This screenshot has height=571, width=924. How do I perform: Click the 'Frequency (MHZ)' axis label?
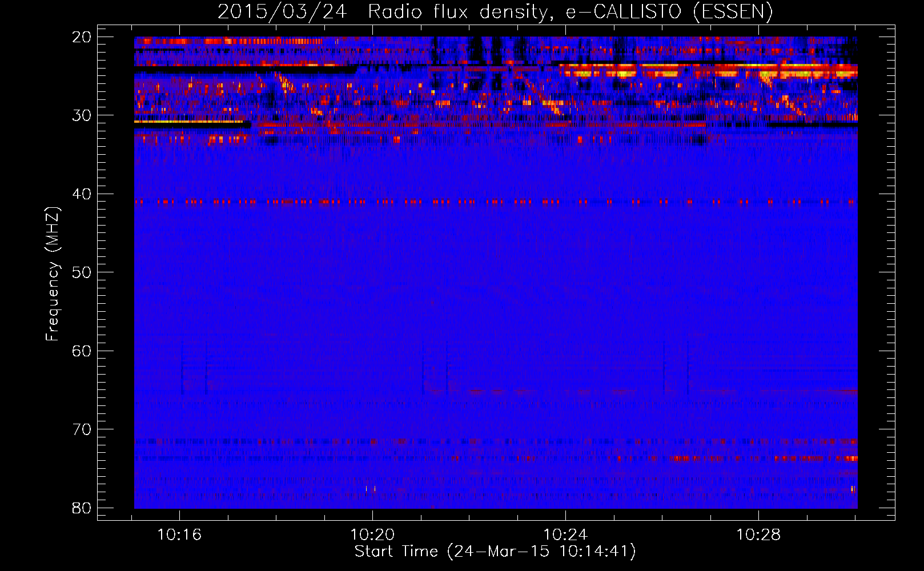pyautogui.click(x=52, y=274)
